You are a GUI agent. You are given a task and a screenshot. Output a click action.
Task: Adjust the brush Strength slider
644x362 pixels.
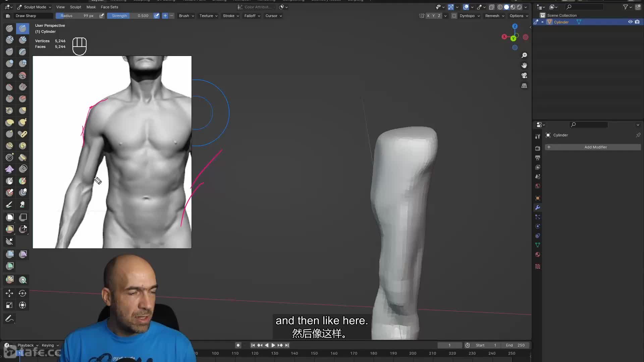130,16
